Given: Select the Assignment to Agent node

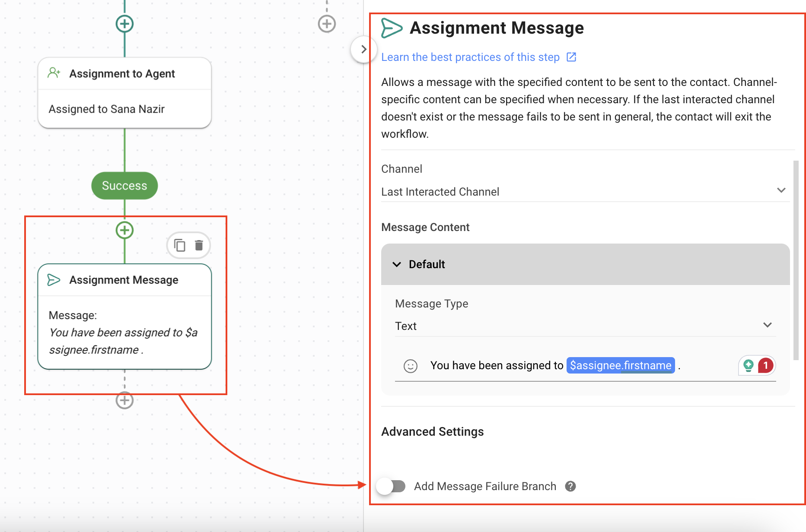Looking at the screenshot, I should (x=124, y=93).
